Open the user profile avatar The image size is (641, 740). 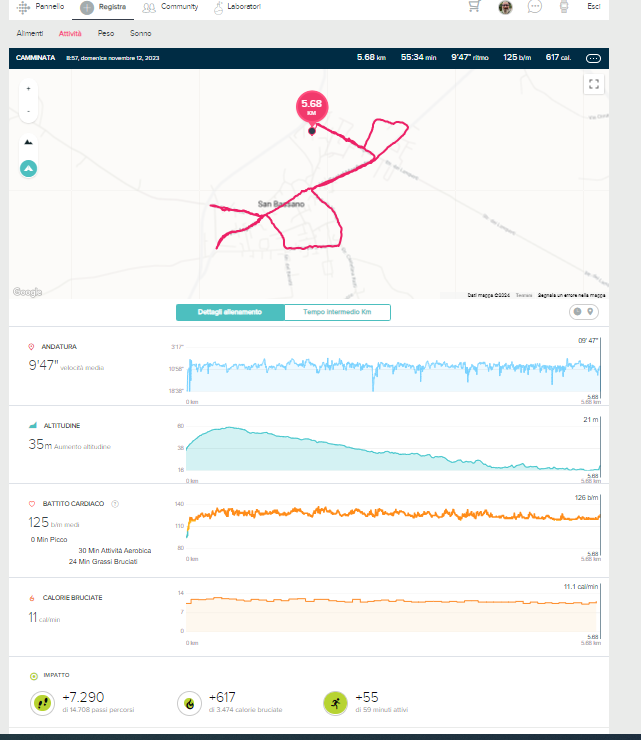coord(505,7)
